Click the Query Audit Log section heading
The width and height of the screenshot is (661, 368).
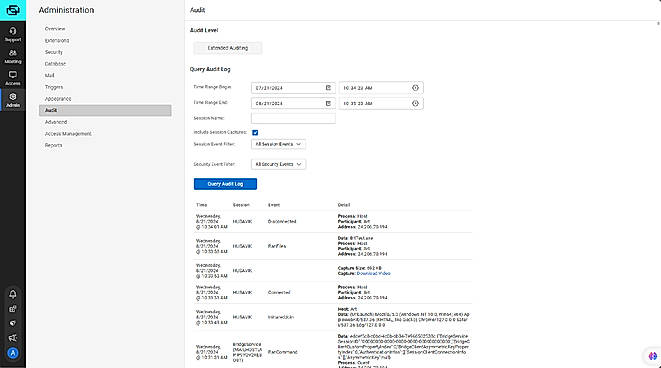(210, 69)
